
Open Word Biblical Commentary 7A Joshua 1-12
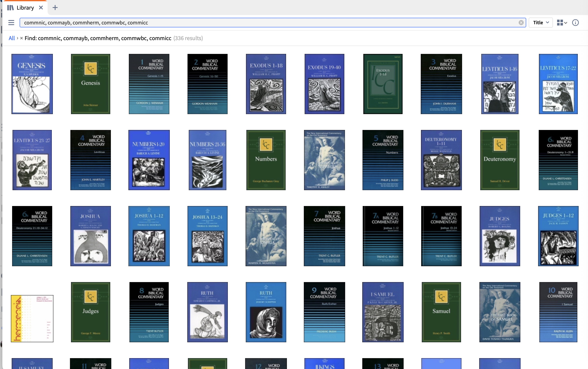point(383,236)
